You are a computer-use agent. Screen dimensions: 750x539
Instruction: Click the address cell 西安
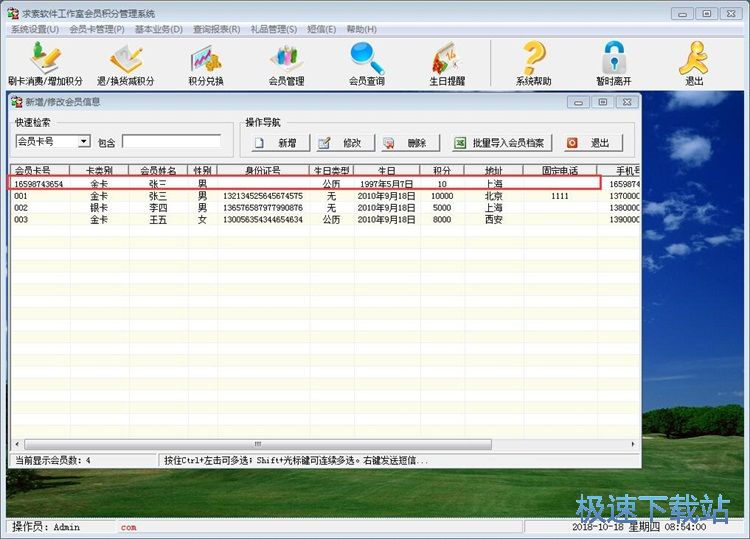click(x=494, y=220)
